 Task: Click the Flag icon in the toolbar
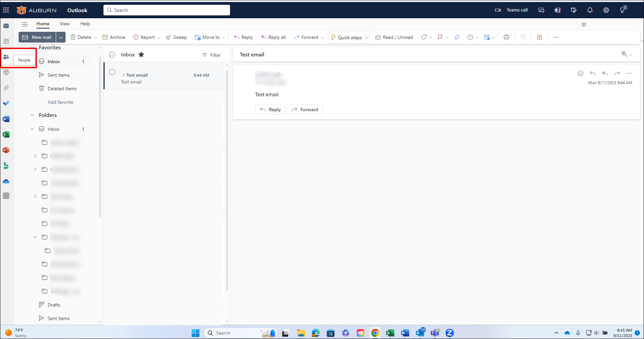(440, 37)
